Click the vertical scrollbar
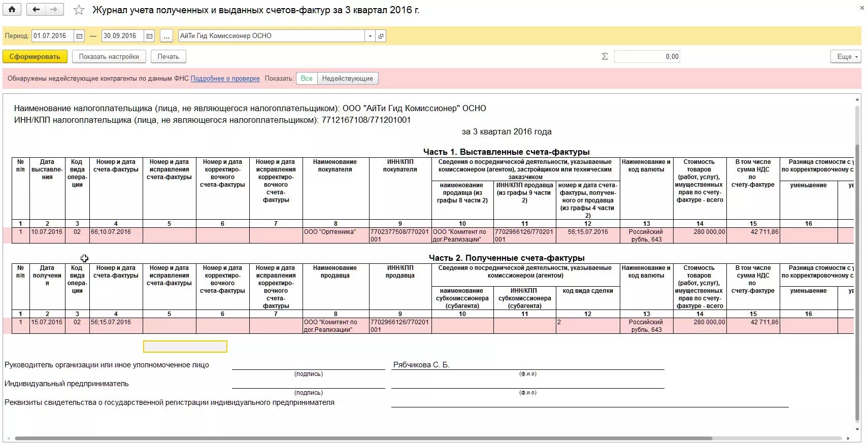The height and width of the screenshot is (447, 868). [x=857, y=282]
